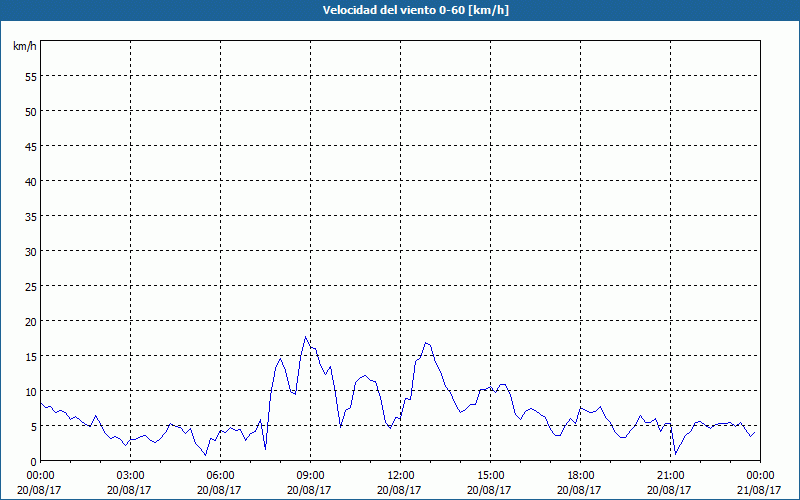Click the 'km/h' y-axis unit label
Viewport: 800px width, 500px height.
coord(24,46)
